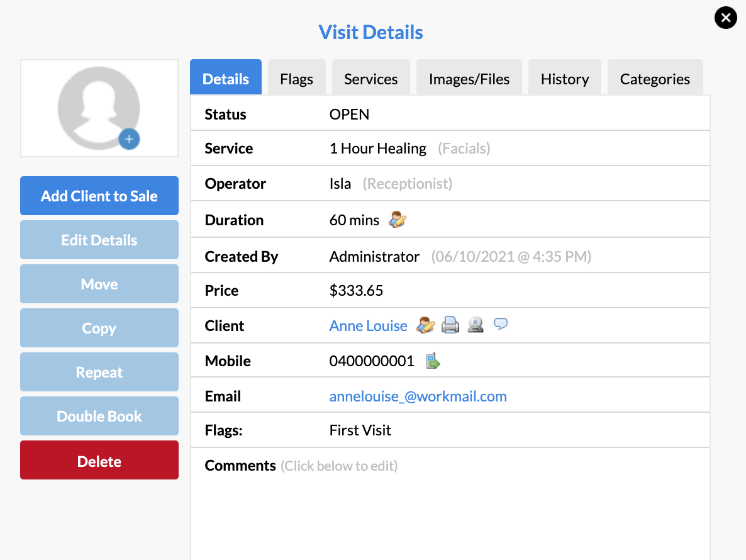Click the (Facials) category text
The height and width of the screenshot is (560, 746).
point(464,148)
